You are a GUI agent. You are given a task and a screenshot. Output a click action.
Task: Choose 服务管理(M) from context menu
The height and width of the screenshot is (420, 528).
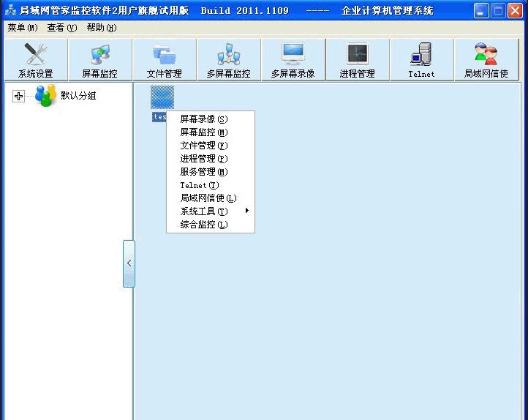211,172
